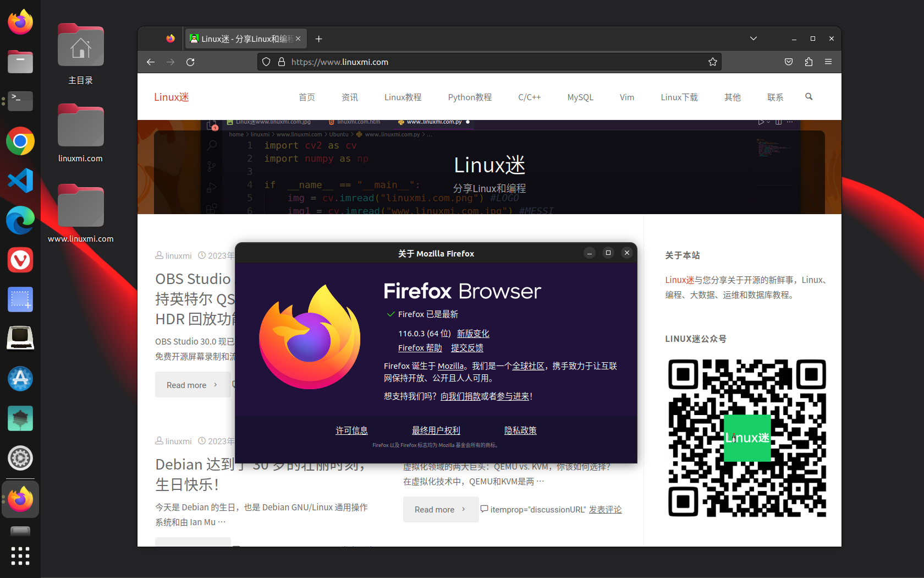The height and width of the screenshot is (578, 924).
Task: Open the retro computer monitor dock icon
Action: (x=20, y=339)
